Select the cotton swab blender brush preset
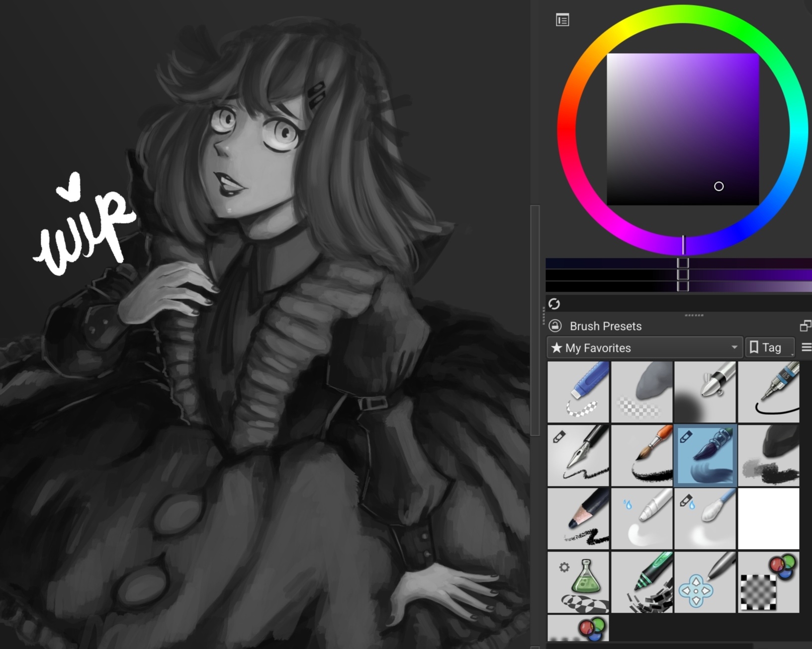The width and height of the screenshot is (812, 649). (x=705, y=518)
